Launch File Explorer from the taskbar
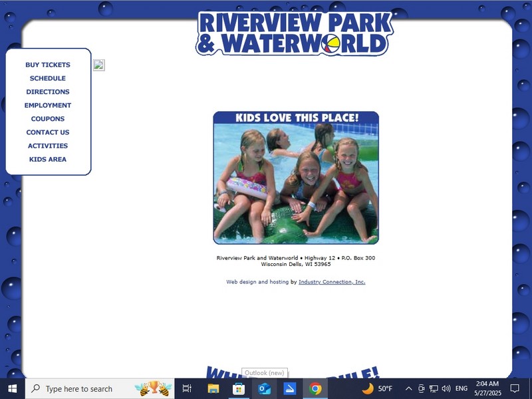 (213, 388)
